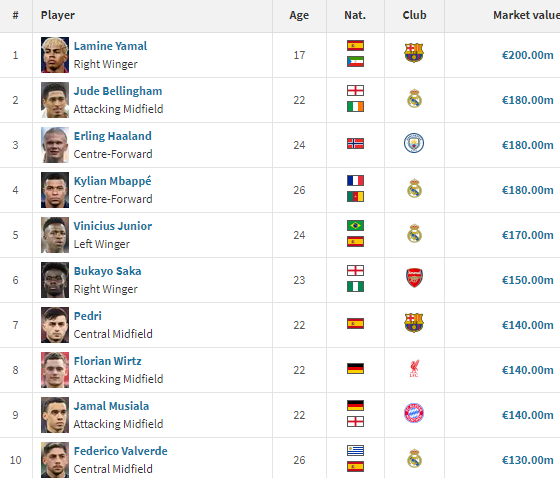560x478 pixels.
Task: Click Kylian Mbappé's portrait thumbnail
Action: click(x=55, y=190)
